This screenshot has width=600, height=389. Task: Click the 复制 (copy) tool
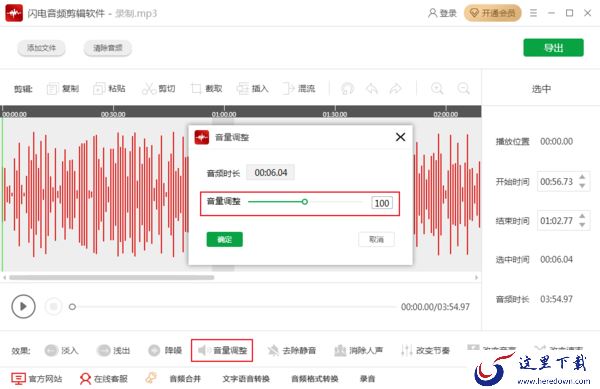63,89
